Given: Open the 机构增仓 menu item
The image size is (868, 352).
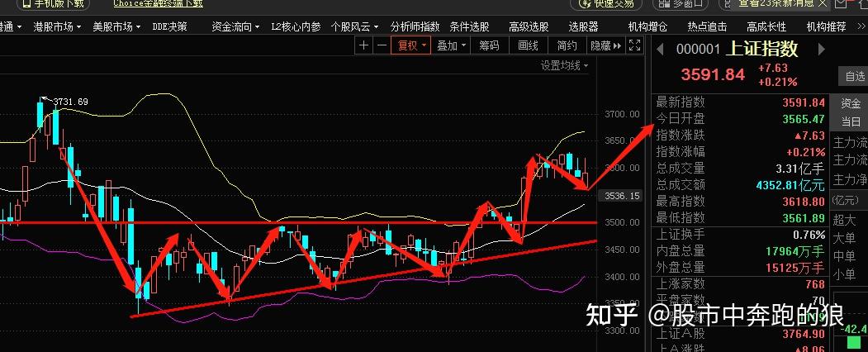Looking at the screenshot, I should pos(647,26).
